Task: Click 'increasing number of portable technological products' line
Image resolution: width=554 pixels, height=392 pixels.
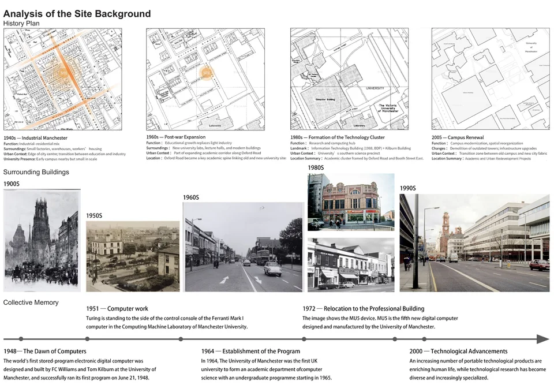Action: 476,361
